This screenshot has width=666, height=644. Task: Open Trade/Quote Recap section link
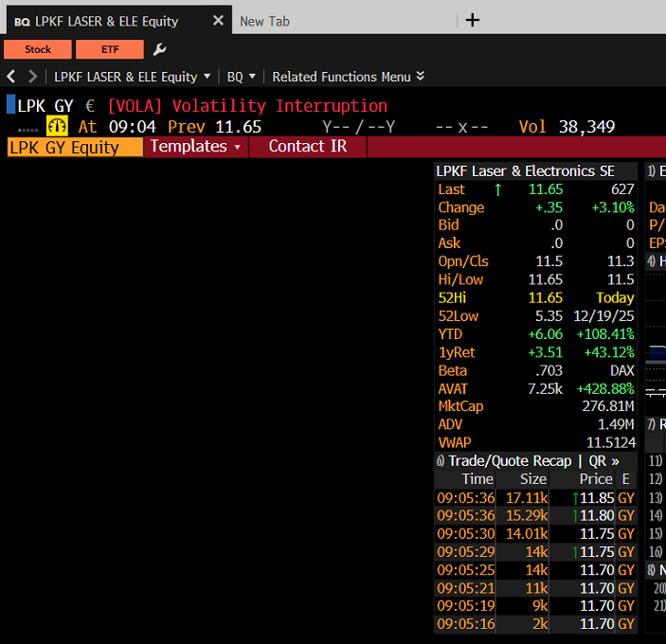510,461
